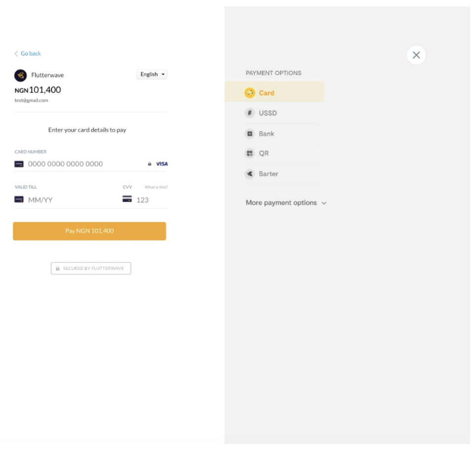Image resolution: width=476 pixels, height=453 pixels.
Task: Click the VISA logo
Action: pyautogui.click(x=162, y=164)
